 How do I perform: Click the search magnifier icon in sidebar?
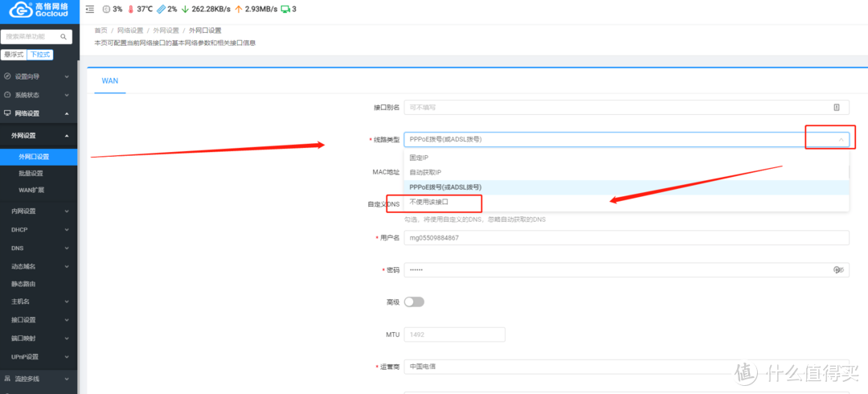pyautogui.click(x=63, y=36)
